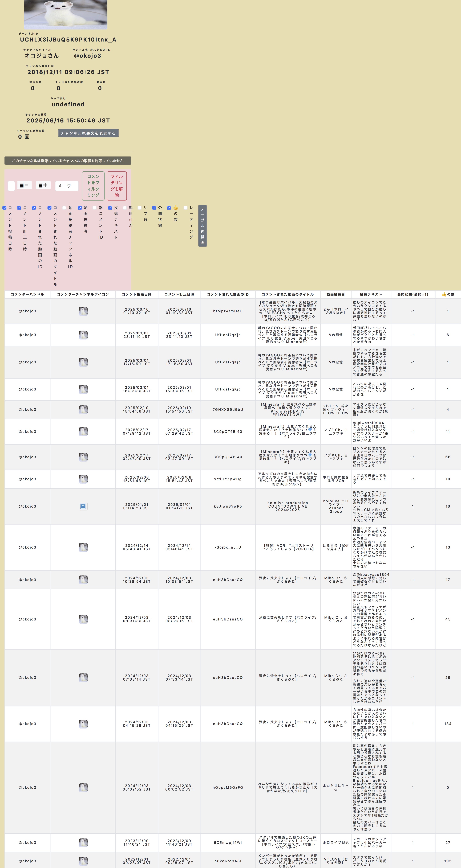Click commenter icon in 2025/06/16 01:10:32 row
The image size is (461, 868).
click(x=83, y=311)
